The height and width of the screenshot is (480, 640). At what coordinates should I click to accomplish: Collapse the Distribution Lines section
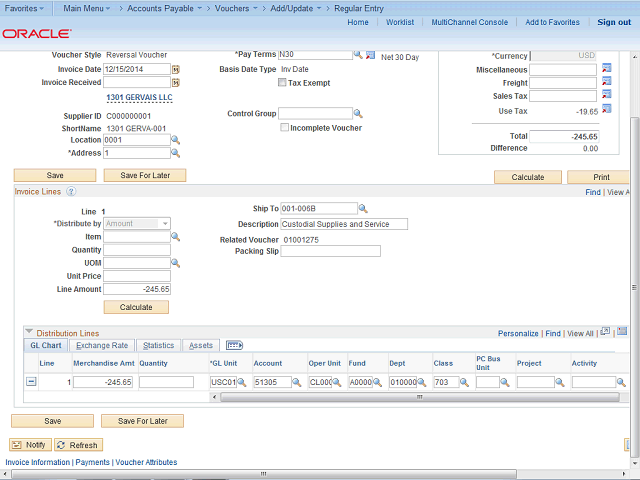click(x=29, y=332)
